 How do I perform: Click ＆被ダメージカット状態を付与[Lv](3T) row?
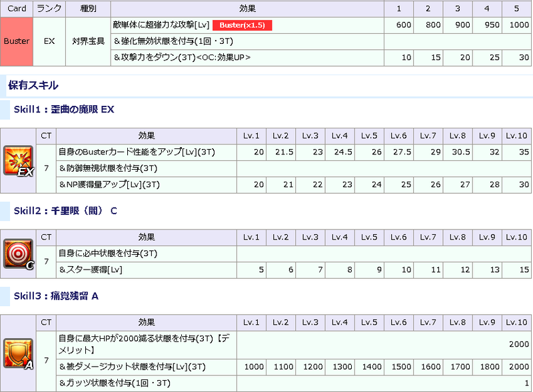(147, 367)
